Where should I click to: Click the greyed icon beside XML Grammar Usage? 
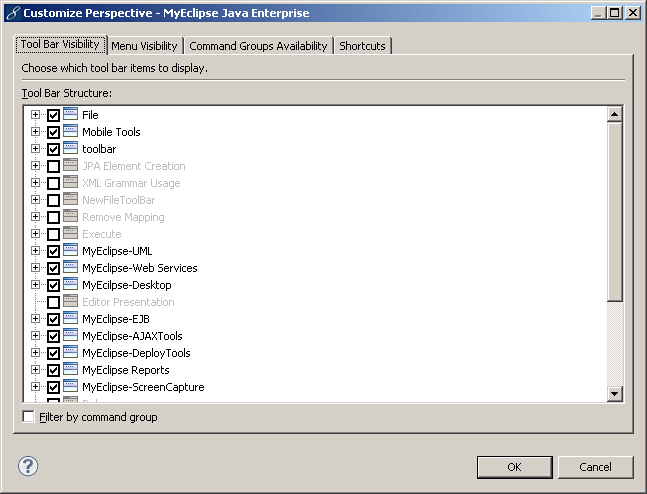(x=71, y=182)
